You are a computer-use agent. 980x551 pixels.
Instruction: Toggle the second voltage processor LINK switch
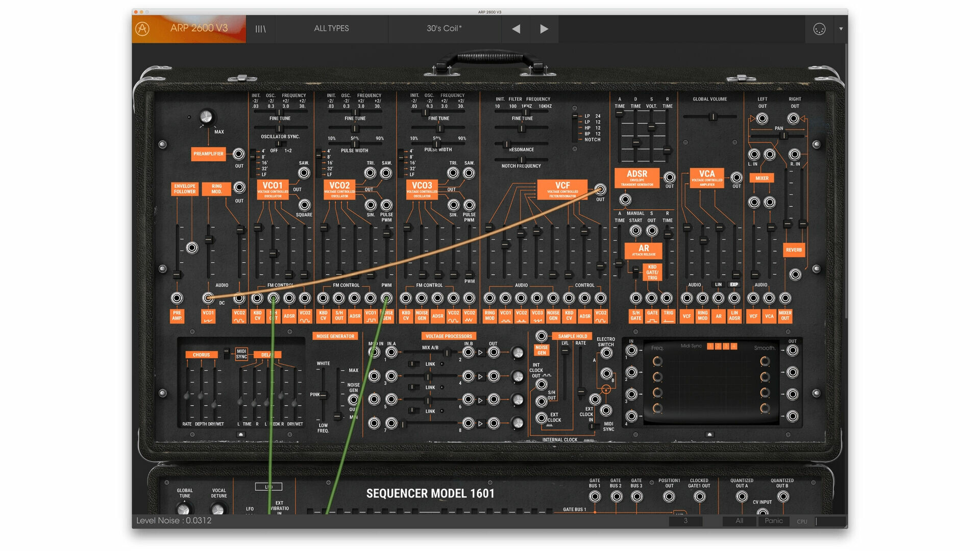pyautogui.click(x=413, y=387)
